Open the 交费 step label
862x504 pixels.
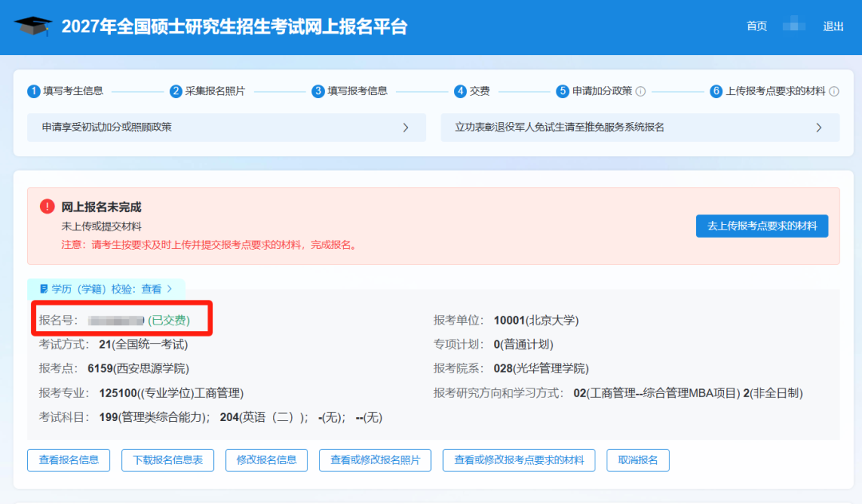coord(480,91)
